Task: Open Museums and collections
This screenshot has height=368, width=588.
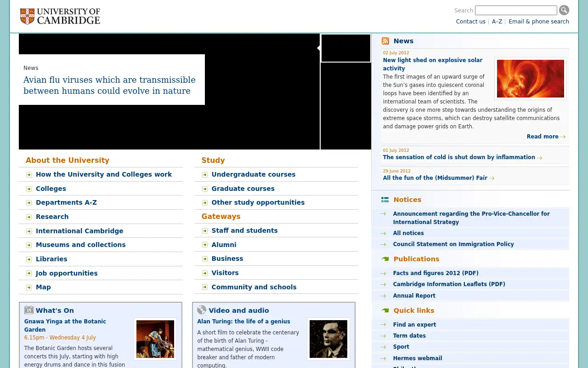Action: click(81, 245)
